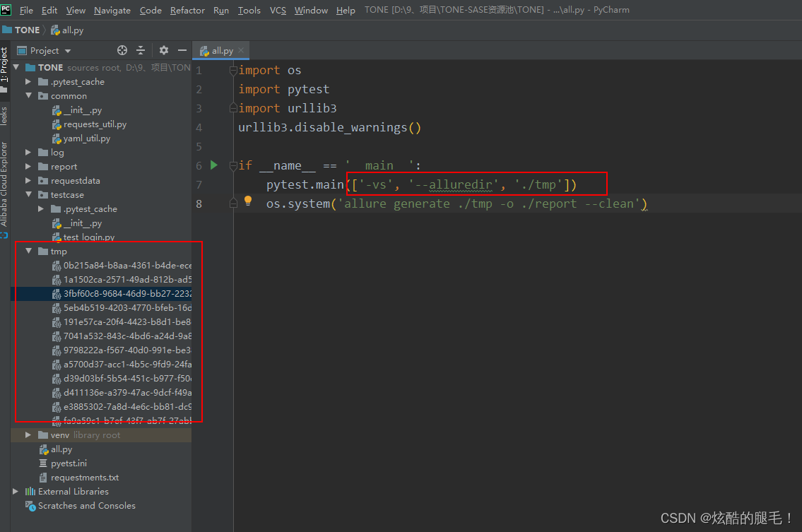The height and width of the screenshot is (532, 802).
Task: Click the yellow intention lightbulb icon
Action: 248,201
